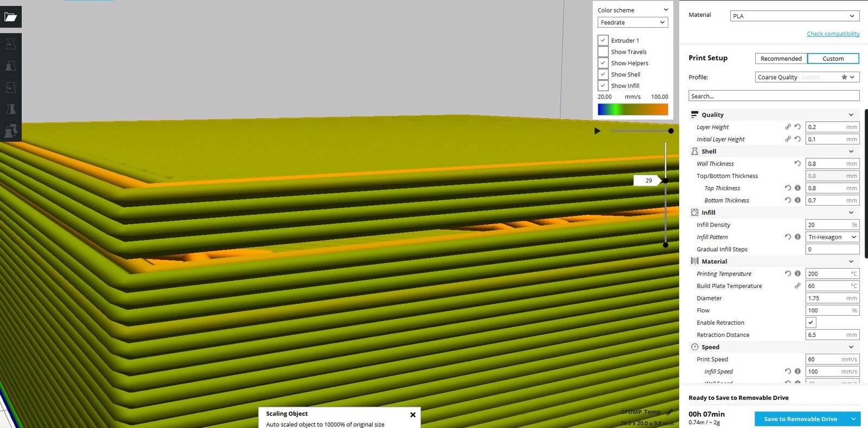Click the Check compatibility link
The image size is (868, 428).
tap(833, 34)
